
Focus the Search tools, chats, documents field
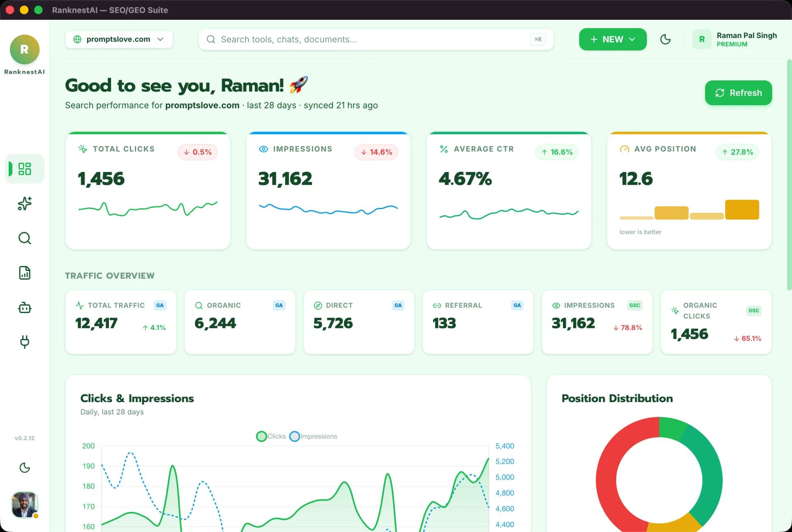[376, 39]
